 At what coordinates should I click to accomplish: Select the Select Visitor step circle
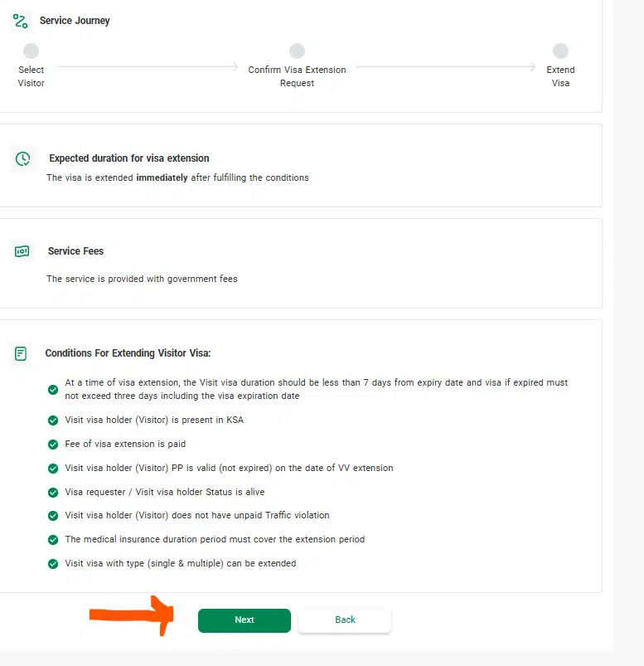[x=31, y=51]
